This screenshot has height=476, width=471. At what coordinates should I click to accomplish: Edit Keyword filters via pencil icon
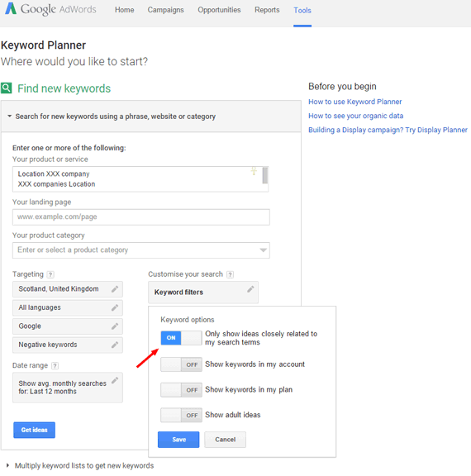[x=250, y=289]
